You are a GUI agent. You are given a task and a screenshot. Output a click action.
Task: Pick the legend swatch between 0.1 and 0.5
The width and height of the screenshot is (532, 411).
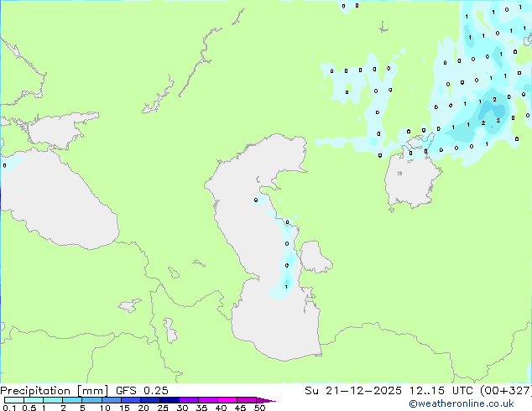click(14, 400)
